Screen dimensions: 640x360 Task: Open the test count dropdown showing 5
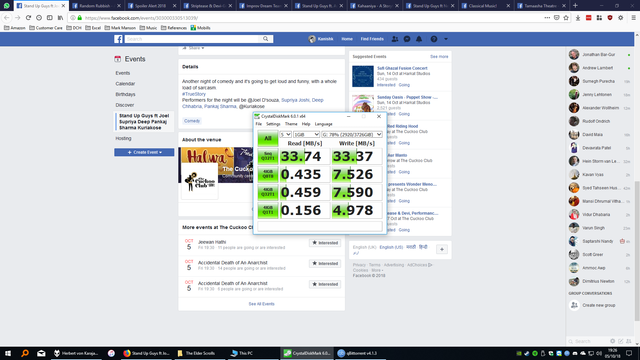[285, 134]
